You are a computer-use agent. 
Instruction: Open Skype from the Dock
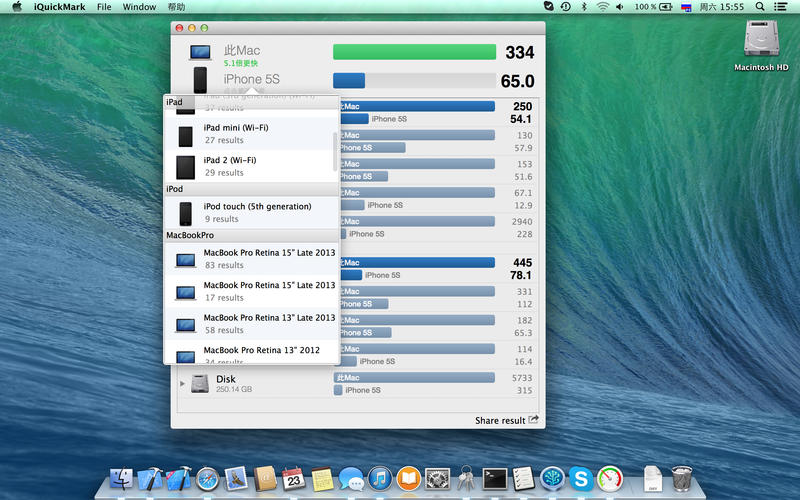click(x=581, y=479)
